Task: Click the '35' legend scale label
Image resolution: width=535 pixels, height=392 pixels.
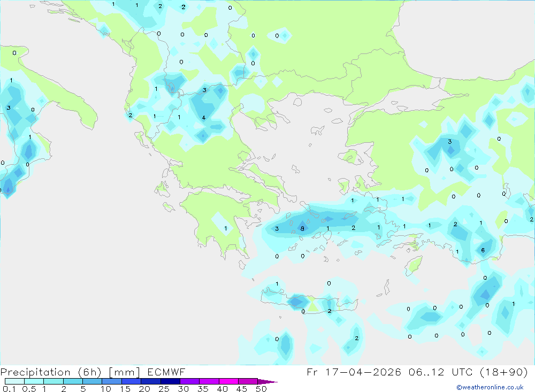Action: click(x=203, y=389)
